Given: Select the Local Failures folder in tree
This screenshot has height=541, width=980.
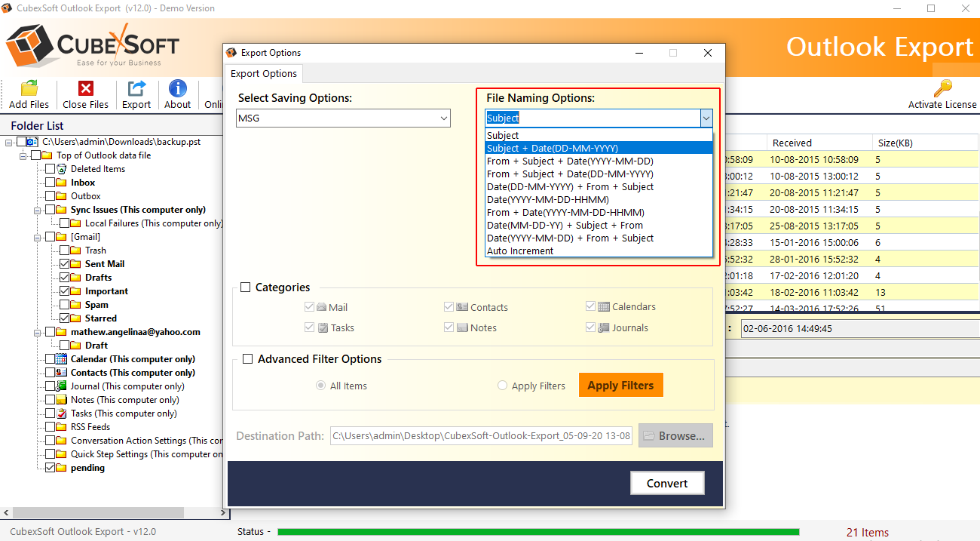Looking at the screenshot, I should tap(154, 223).
